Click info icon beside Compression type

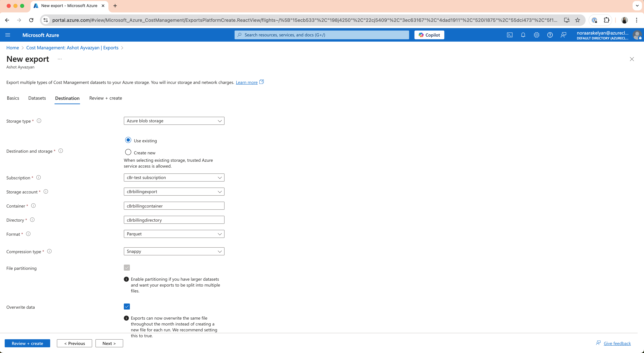(49, 251)
